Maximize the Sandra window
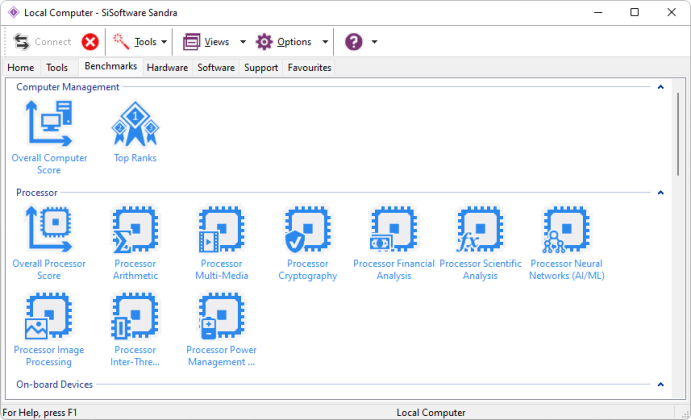 (634, 12)
